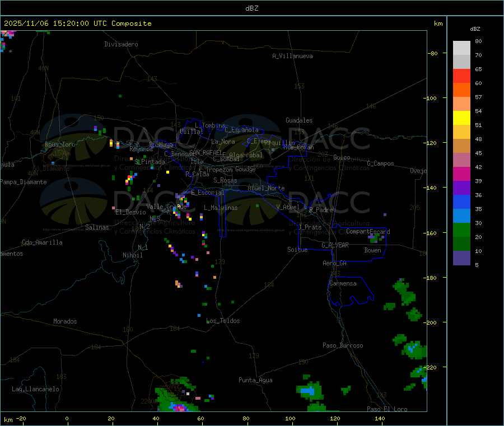The width and height of the screenshot is (504, 426).
Task: Click the 65 dBZ red legend swatch
Action: 461,76
